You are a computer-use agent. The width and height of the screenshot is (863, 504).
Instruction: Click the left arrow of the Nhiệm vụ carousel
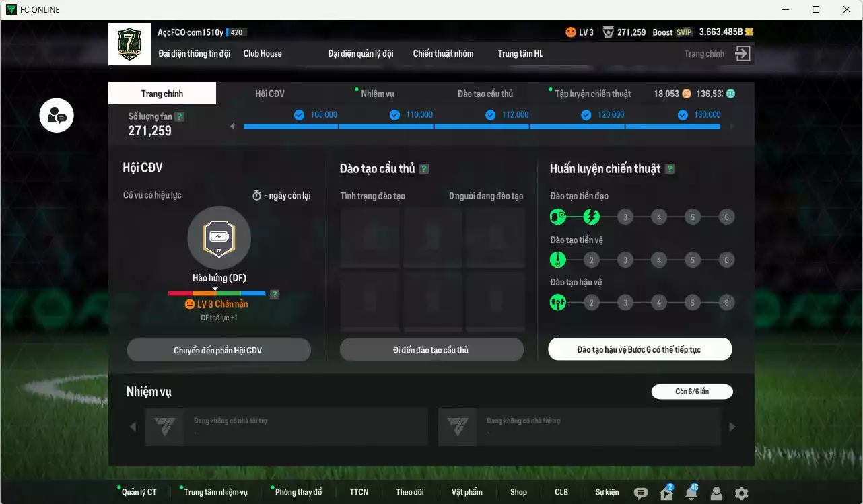tap(133, 426)
